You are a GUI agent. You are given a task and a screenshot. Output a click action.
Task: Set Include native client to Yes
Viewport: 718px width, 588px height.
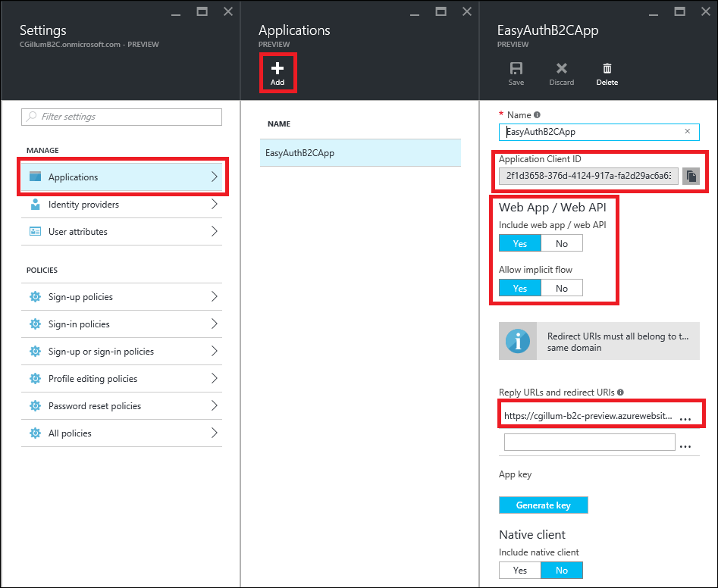point(519,570)
